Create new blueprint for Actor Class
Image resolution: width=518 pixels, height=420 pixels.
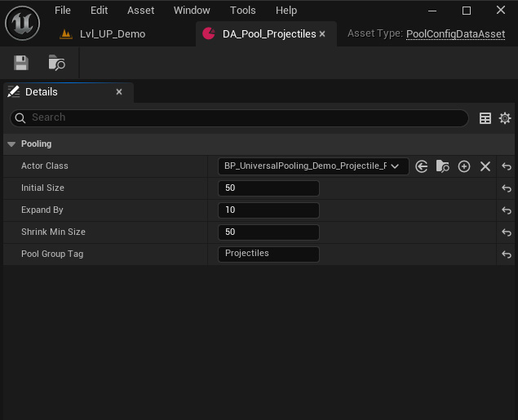464,166
